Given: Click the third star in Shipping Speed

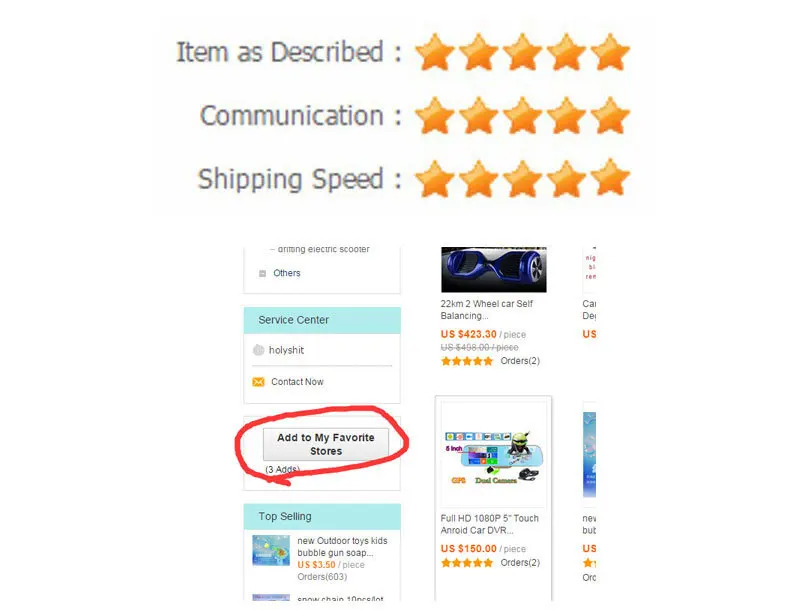Looking at the screenshot, I should coord(522,179).
